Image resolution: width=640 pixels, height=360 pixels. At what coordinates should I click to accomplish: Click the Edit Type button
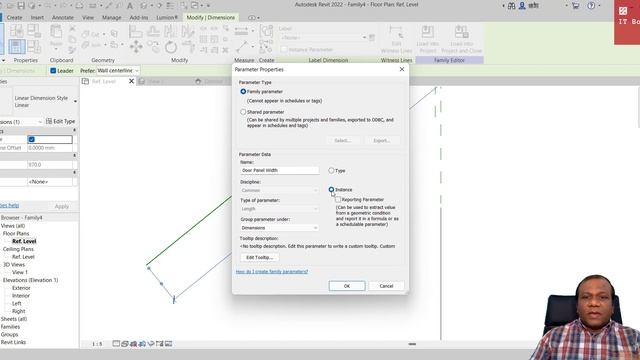[x=60, y=121]
